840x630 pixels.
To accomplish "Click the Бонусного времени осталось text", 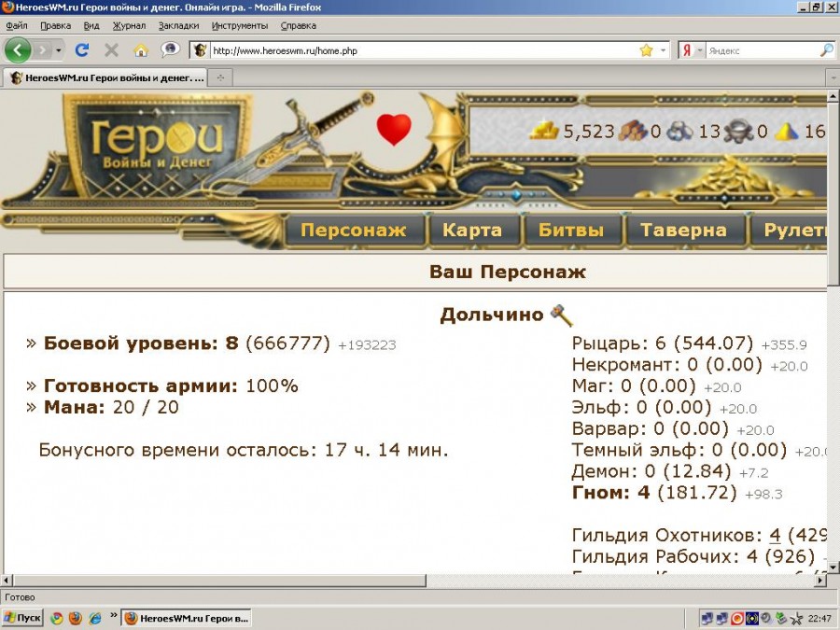I will pyautogui.click(x=244, y=450).
